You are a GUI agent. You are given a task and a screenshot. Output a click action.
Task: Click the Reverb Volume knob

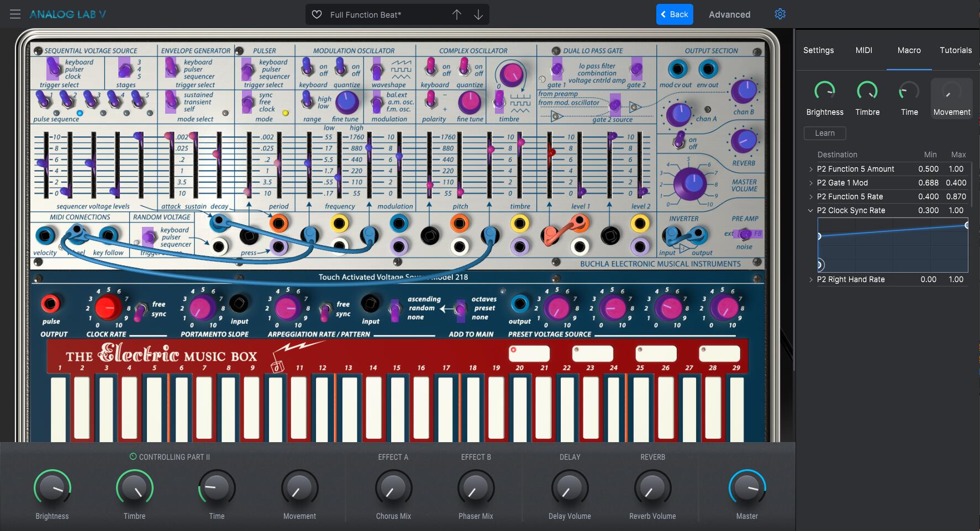pos(652,488)
